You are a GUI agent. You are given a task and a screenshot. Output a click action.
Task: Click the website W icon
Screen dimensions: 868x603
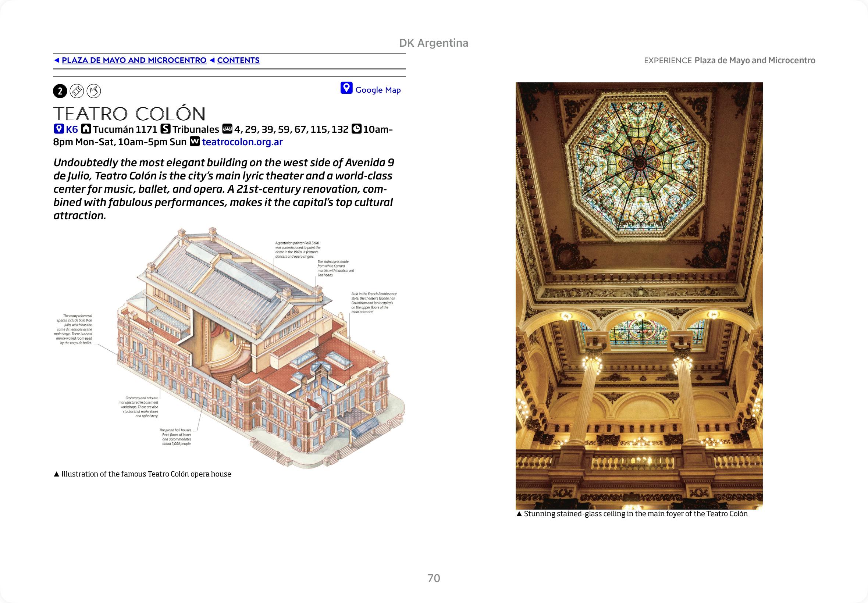tap(194, 142)
